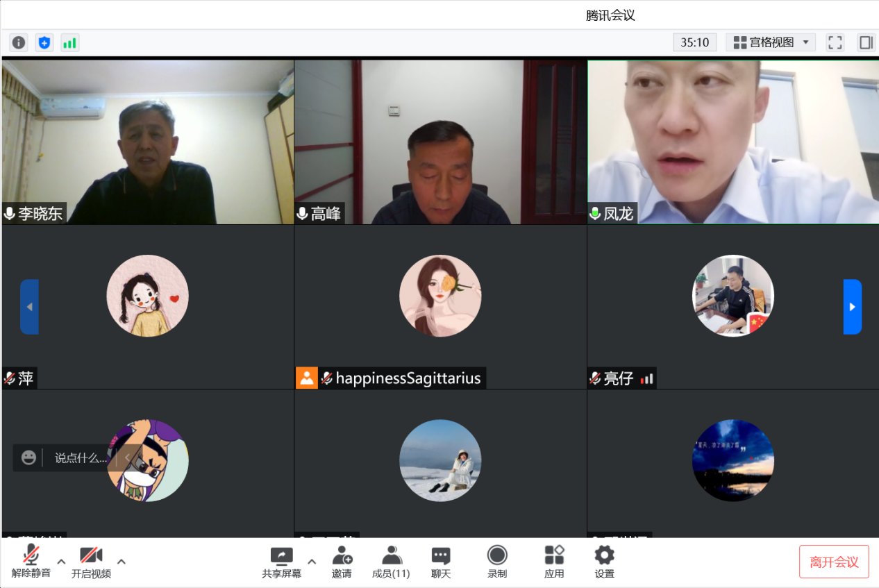Enter fullscreen mode

click(x=835, y=42)
